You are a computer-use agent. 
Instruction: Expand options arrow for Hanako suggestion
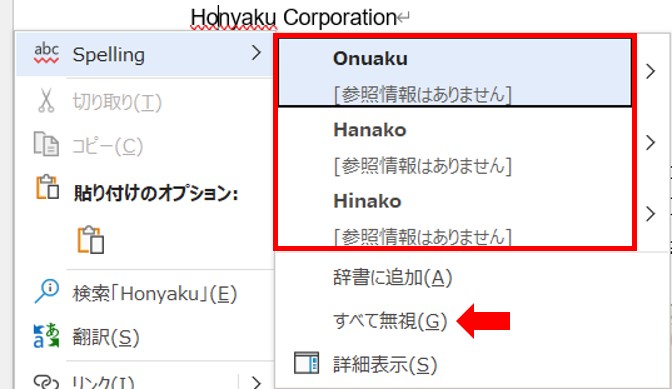point(650,143)
